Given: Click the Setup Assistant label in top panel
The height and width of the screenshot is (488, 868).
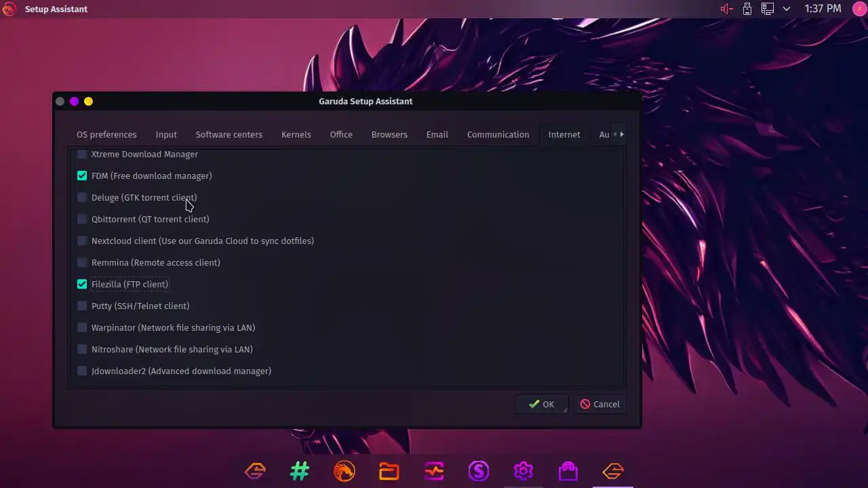Looking at the screenshot, I should point(56,9).
